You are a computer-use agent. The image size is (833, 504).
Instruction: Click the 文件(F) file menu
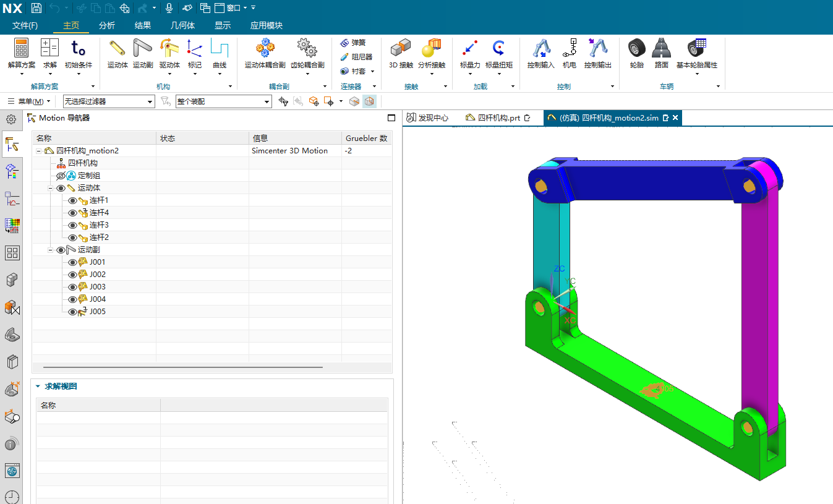point(25,25)
